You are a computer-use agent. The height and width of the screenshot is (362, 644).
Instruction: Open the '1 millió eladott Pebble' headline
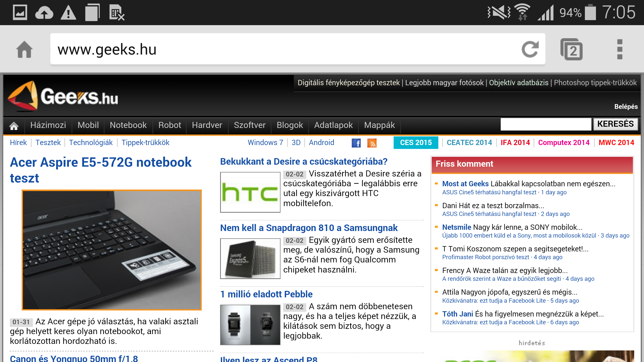[x=266, y=294]
